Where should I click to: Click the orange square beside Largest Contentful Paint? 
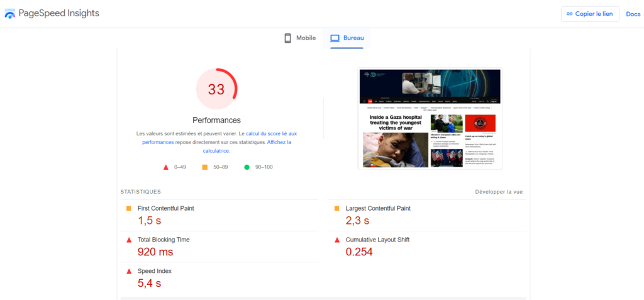click(x=337, y=209)
